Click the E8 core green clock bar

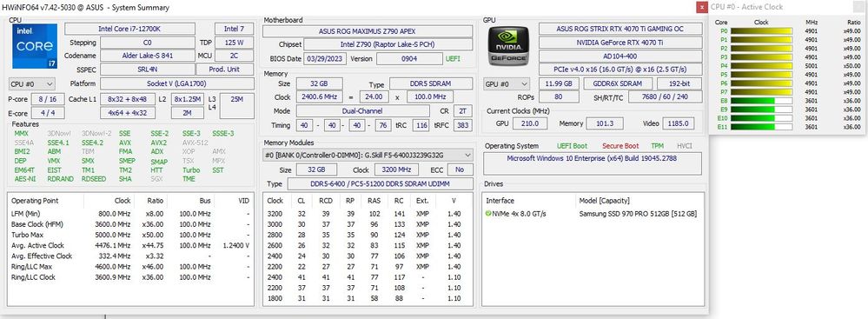pyautogui.click(x=761, y=101)
